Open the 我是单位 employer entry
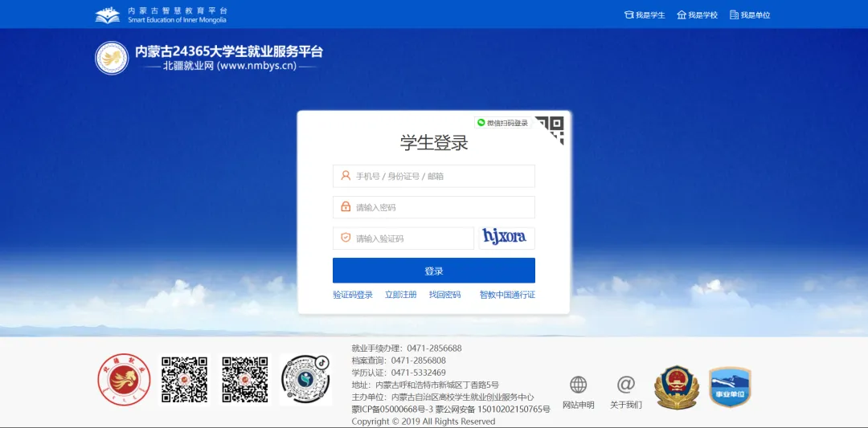 point(750,15)
